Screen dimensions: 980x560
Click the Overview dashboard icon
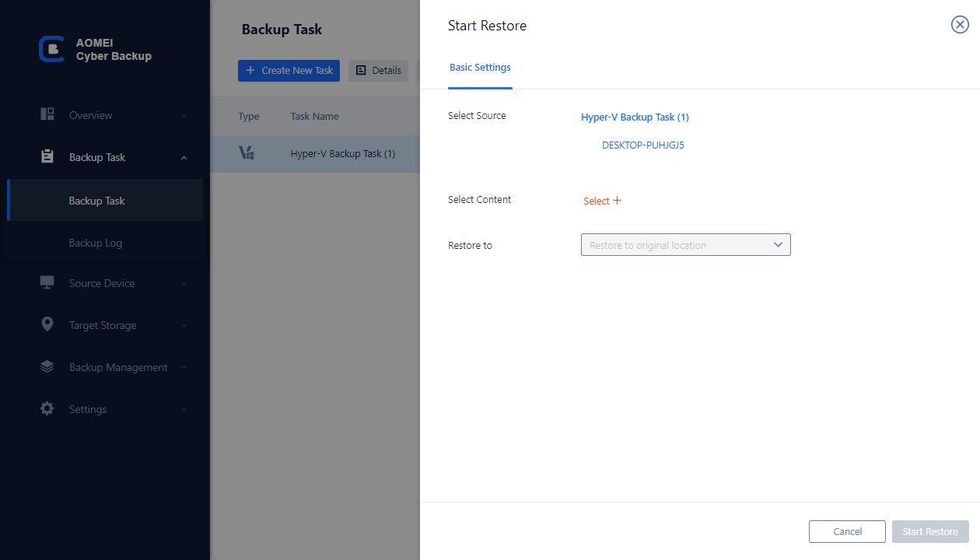[47, 114]
